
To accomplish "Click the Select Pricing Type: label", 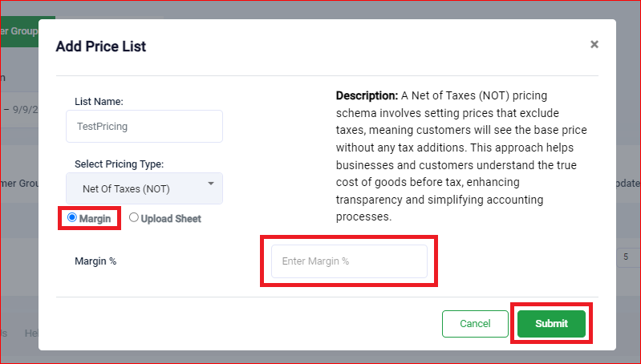I will point(119,164).
